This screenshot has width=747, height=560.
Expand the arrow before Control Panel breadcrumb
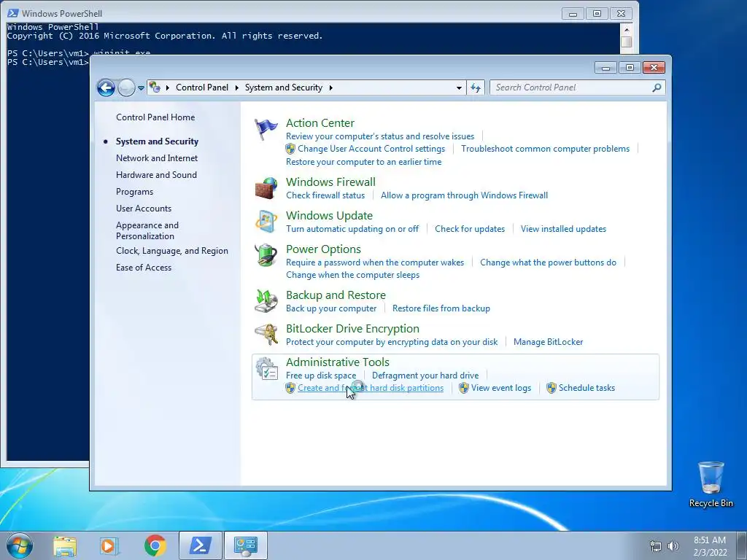[168, 87]
